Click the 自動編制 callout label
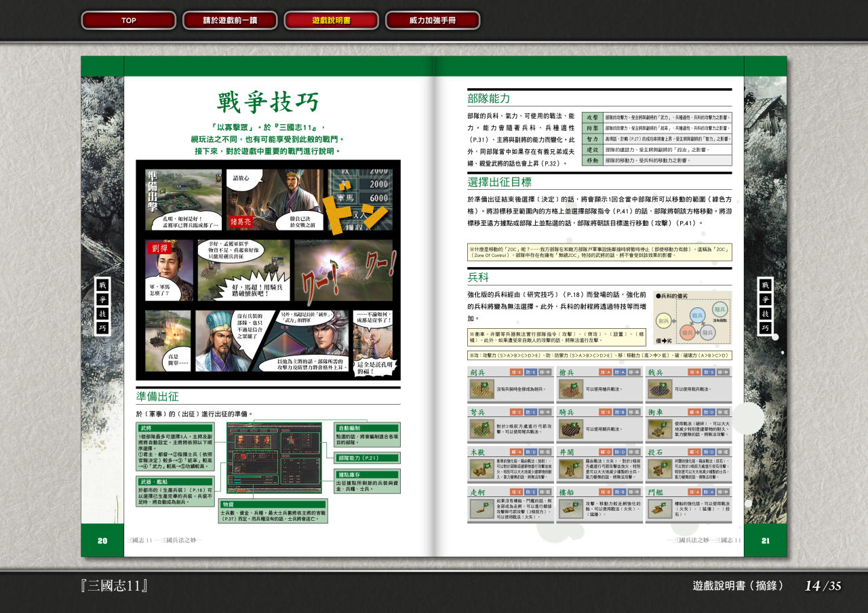The width and height of the screenshot is (868, 613). pos(367,428)
